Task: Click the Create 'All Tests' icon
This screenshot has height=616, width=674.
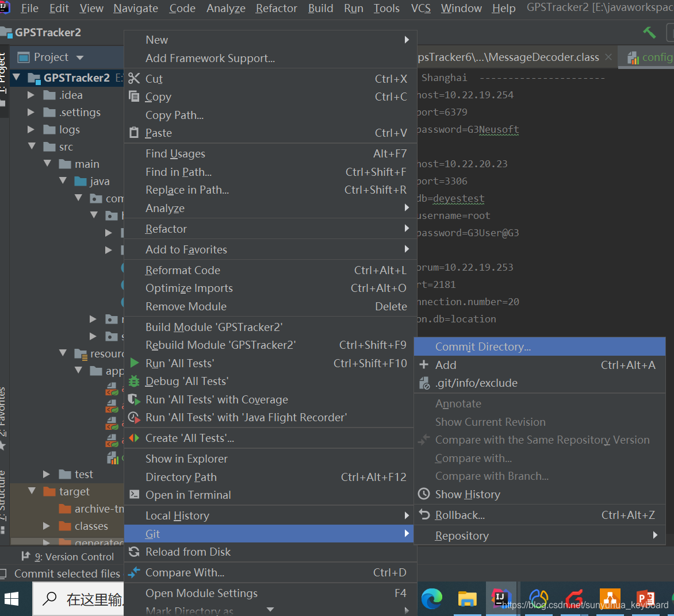Action: pos(134,438)
